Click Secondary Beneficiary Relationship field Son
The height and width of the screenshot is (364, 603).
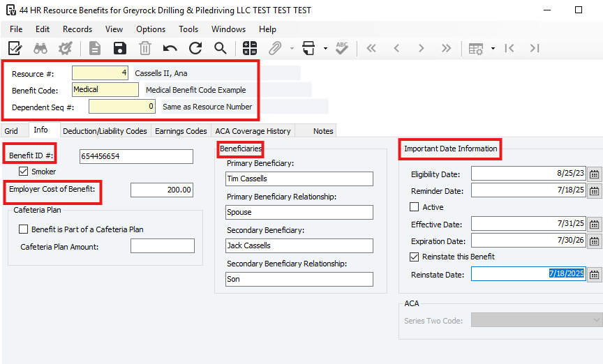299,279
